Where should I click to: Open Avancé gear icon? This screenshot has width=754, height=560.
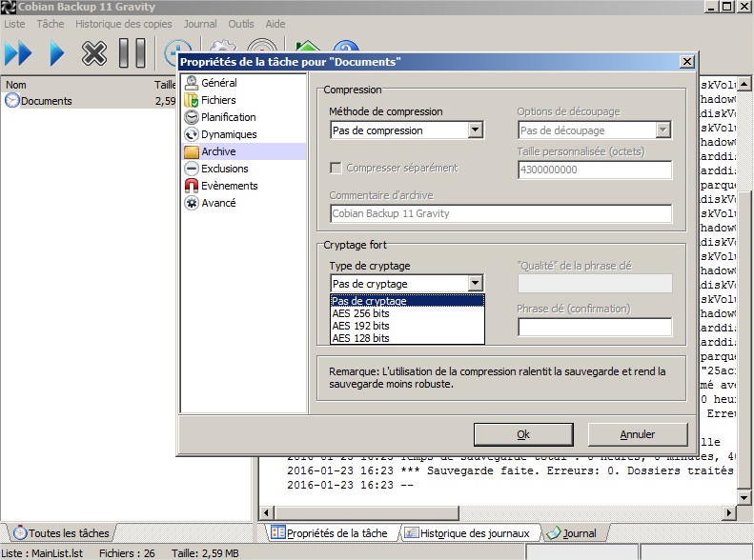click(192, 203)
